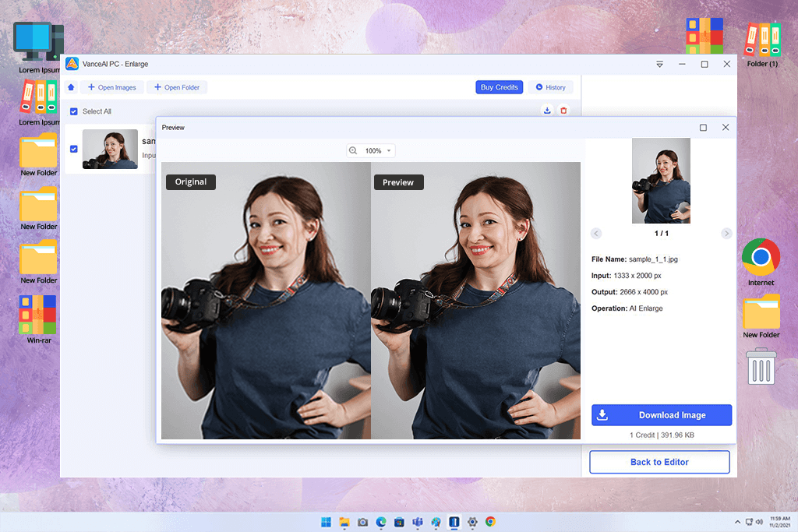798x532 pixels.
Task: Click the zoom magnifier icon in Preview
Action: point(353,150)
